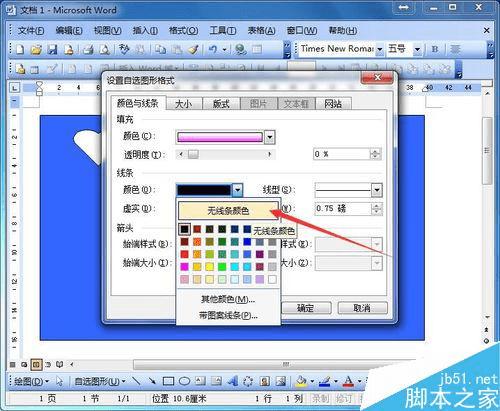Open the 绘图(D) drawing menu
This screenshot has height=411, width=500.
tap(31, 381)
